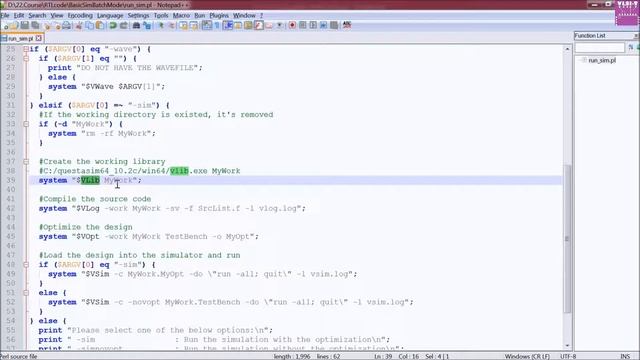The image size is (640, 360).
Task: Click the scrollbar down arrow
Action: [567, 346]
